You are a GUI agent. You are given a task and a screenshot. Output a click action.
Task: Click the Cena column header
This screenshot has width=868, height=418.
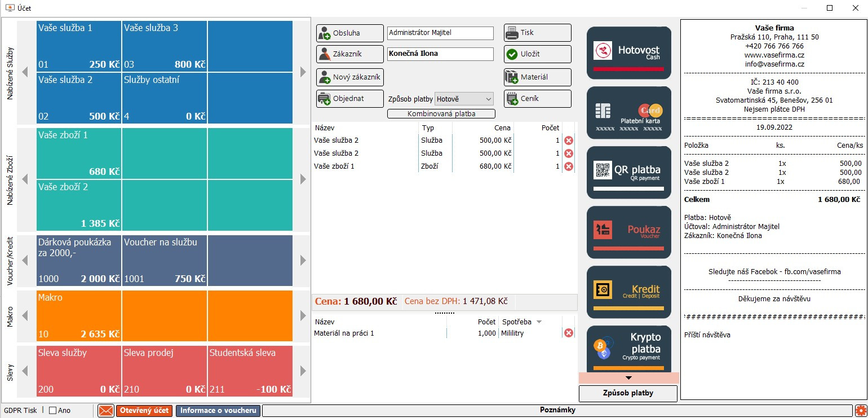(502, 128)
